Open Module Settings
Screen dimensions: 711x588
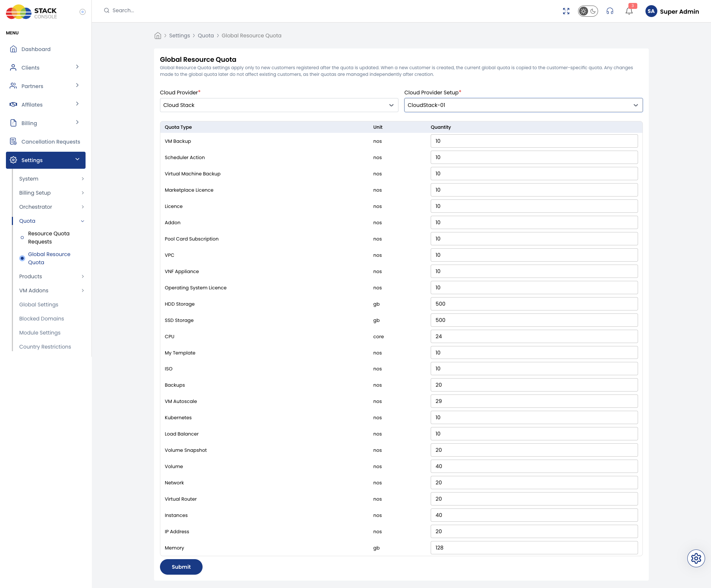[x=40, y=333]
